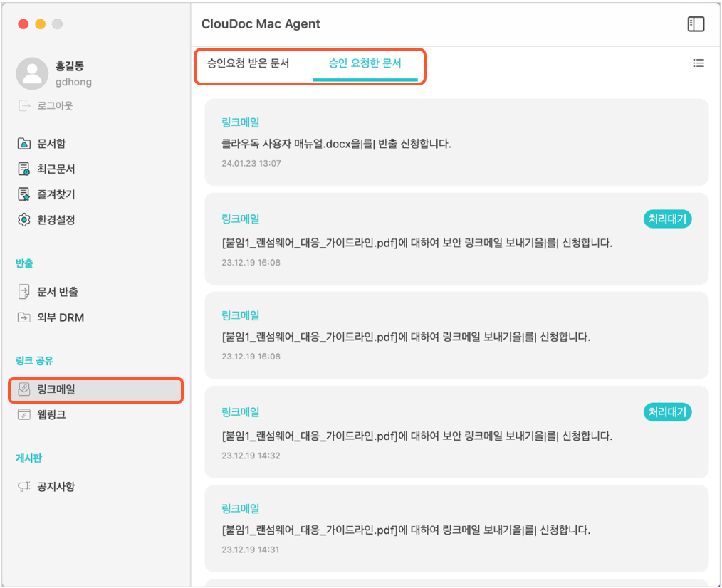Click the 홍길동 profile avatar
This screenshot has height=588, width=722.
tap(32, 73)
